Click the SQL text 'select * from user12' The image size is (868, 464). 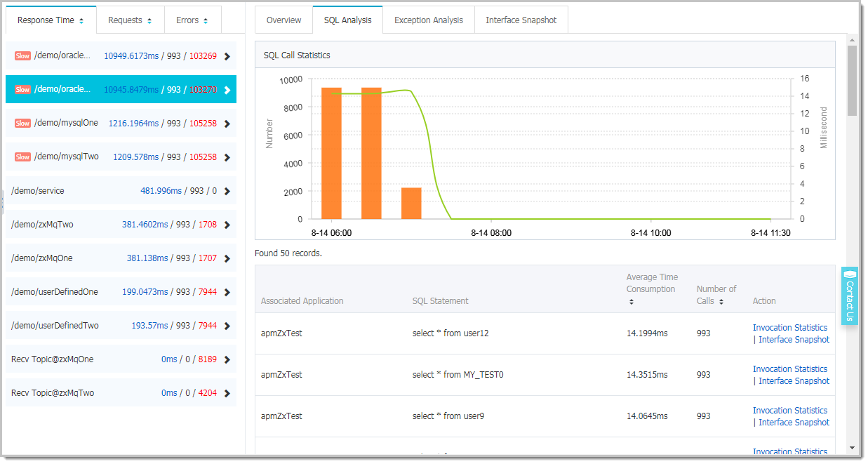tap(450, 333)
